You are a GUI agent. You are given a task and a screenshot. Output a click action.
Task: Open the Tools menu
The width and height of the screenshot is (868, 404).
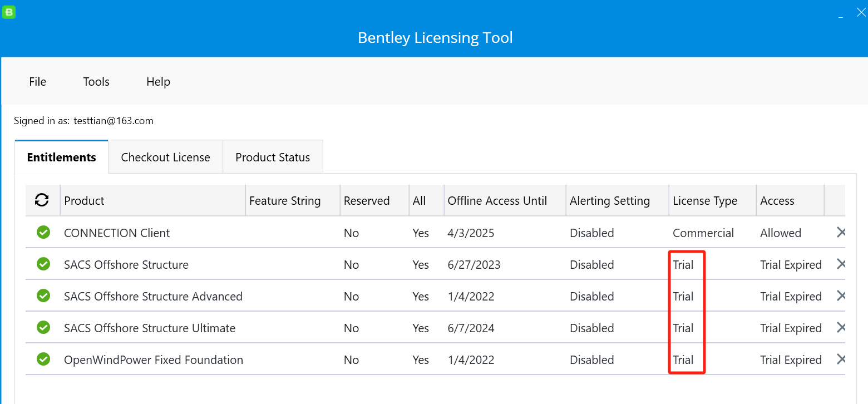coord(96,81)
